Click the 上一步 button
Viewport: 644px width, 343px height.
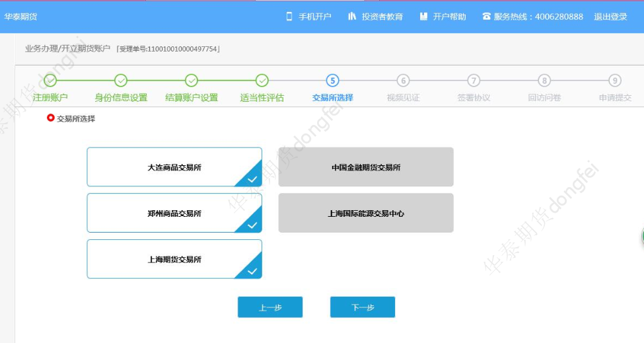(270, 307)
